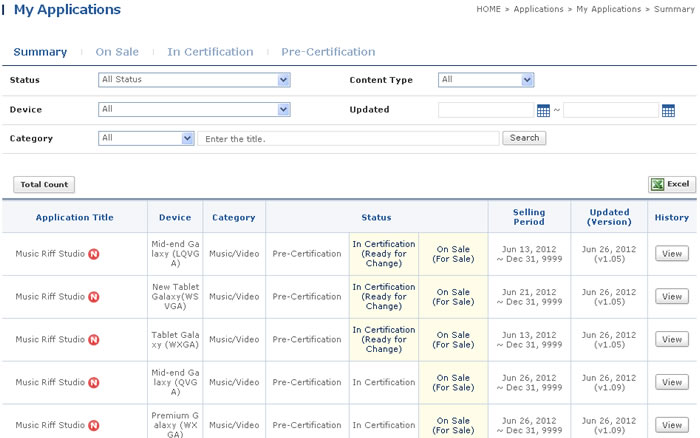The width and height of the screenshot is (700, 438).
Task: Open the Pre-Certification tab
Action: 328,52
